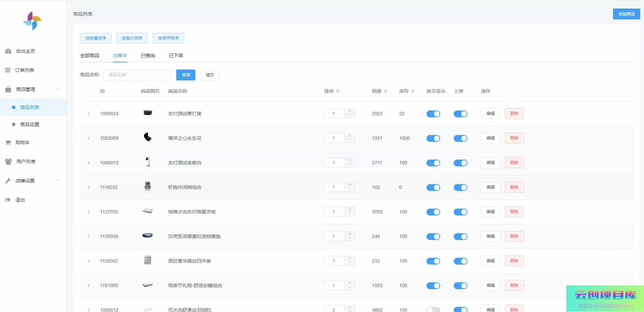Click the 用户列表 users icon

click(x=8, y=162)
